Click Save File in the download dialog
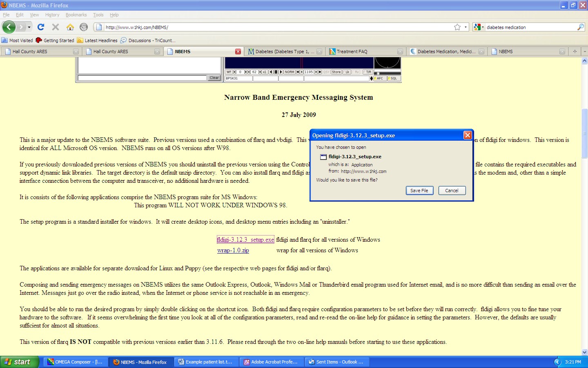Viewport: 588px width, 368px height. click(419, 191)
